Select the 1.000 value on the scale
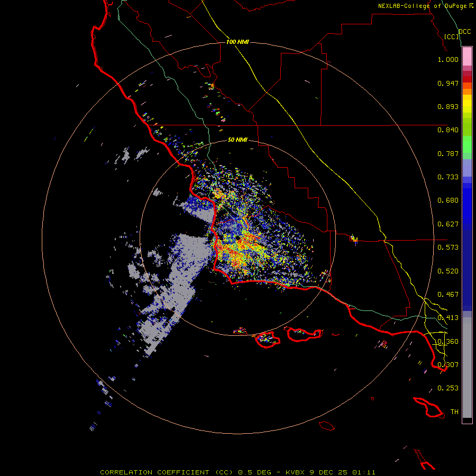This screenshot has width=476, height=476. (x=448, y=59)
